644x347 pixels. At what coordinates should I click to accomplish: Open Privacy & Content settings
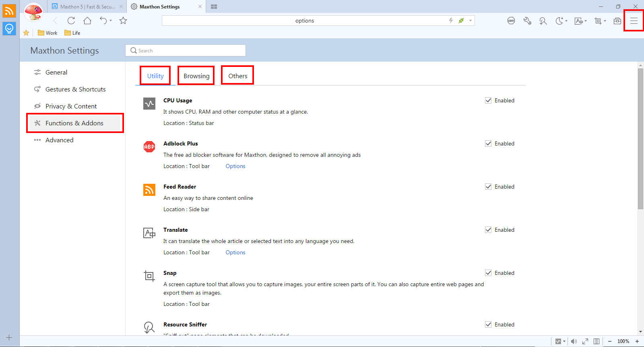[71, 106]
